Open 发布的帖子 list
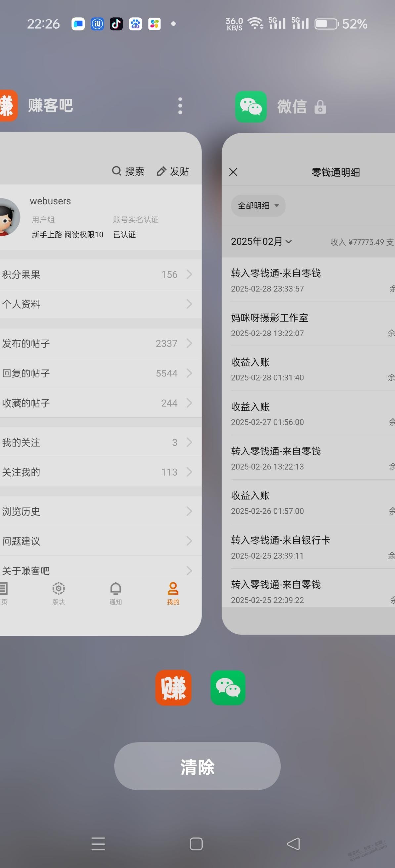 tap(98, 343)
